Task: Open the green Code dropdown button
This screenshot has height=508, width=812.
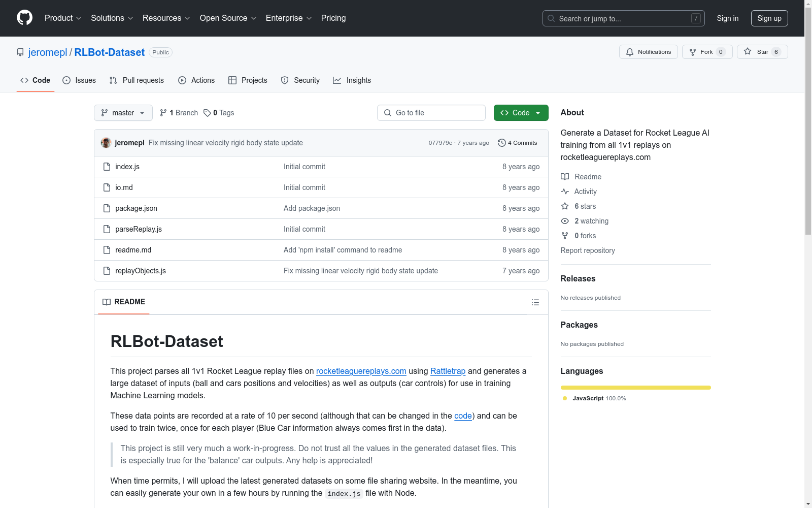Action: 521,113
